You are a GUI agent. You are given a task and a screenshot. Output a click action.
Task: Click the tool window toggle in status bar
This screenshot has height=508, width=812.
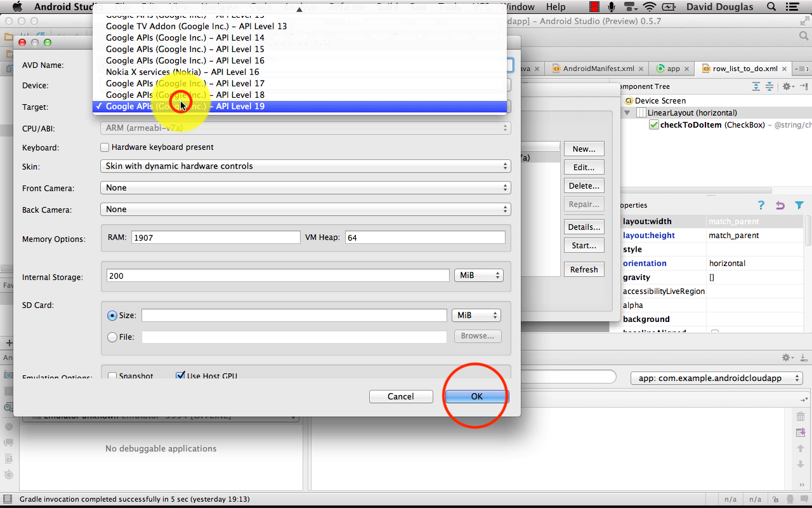point(9,500)
